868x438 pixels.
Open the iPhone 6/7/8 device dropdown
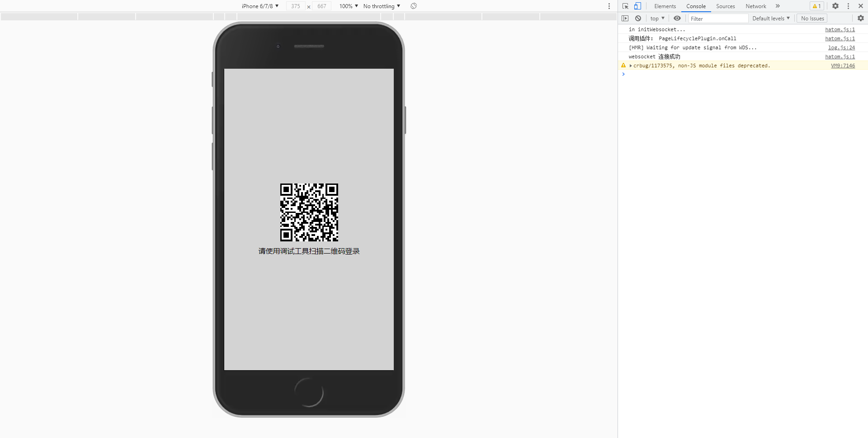point(260,6)
